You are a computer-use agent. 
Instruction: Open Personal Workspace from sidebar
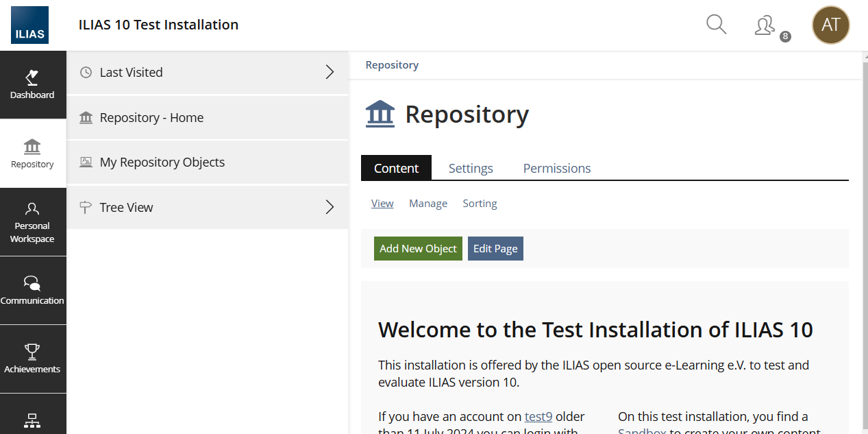click(32, 222)
